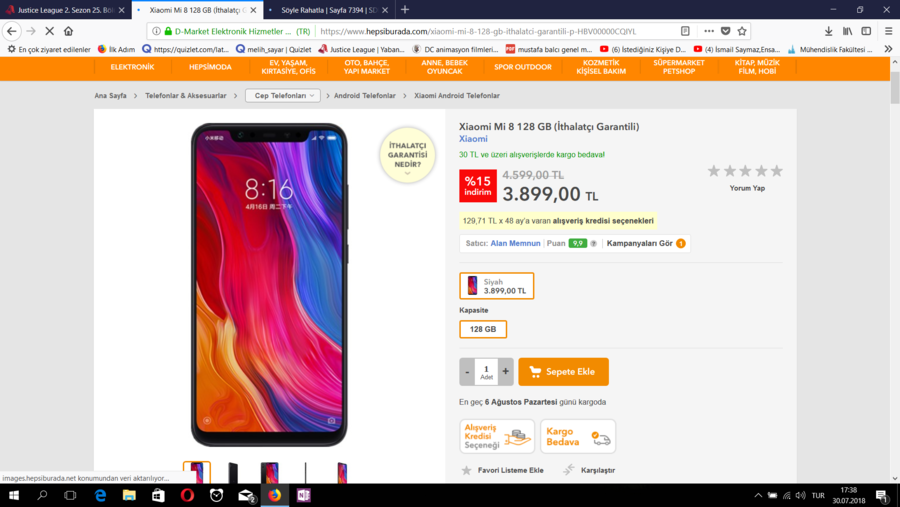
Task: Launch Opera from the taskbar
Action: tap(187, 495)
